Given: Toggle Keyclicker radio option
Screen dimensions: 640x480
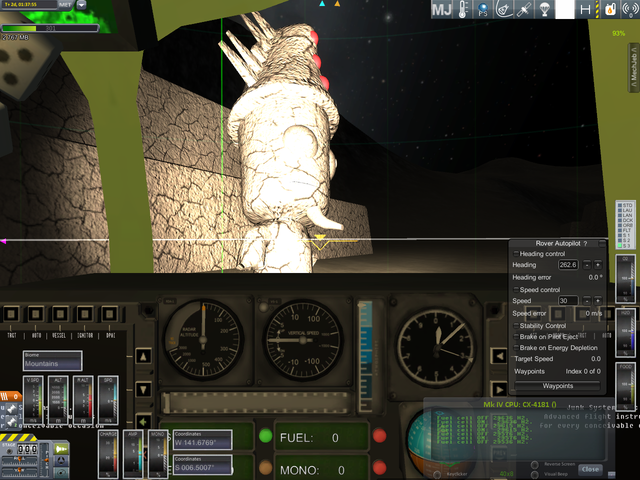Looking at the screenshot, I should [437, 474].
